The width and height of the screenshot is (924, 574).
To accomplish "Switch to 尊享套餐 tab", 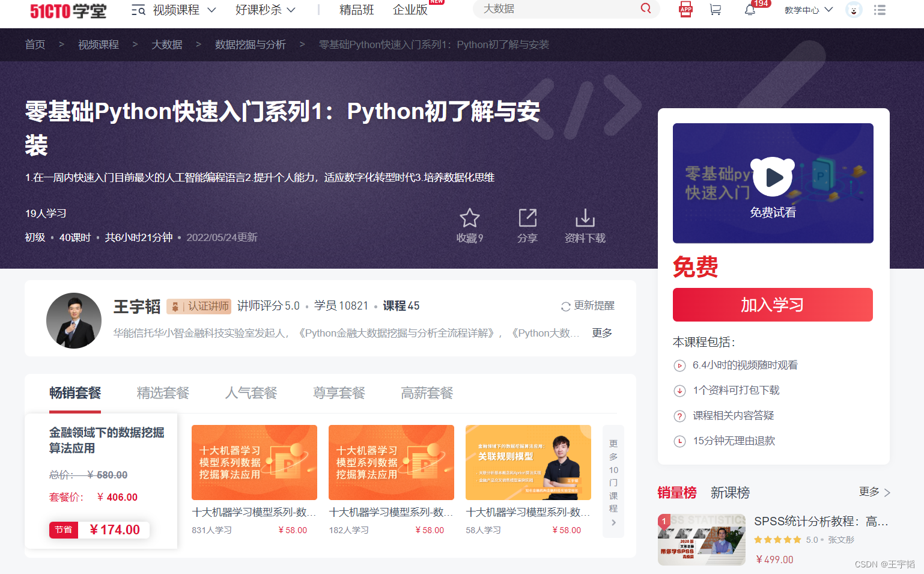I will coord(339,393).
